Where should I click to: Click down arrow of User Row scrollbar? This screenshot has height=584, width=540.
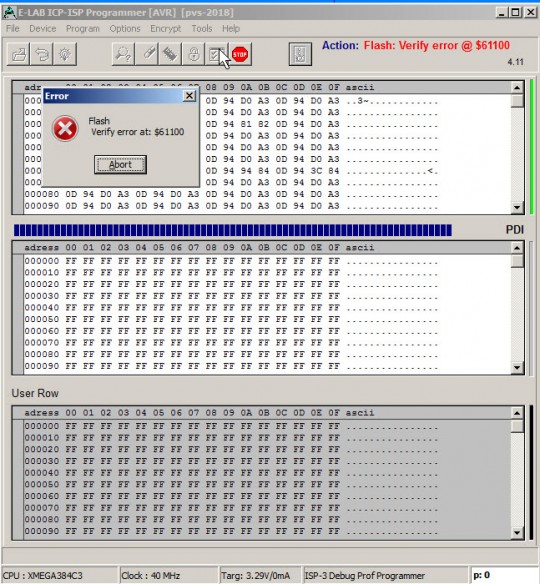[517, 533]
